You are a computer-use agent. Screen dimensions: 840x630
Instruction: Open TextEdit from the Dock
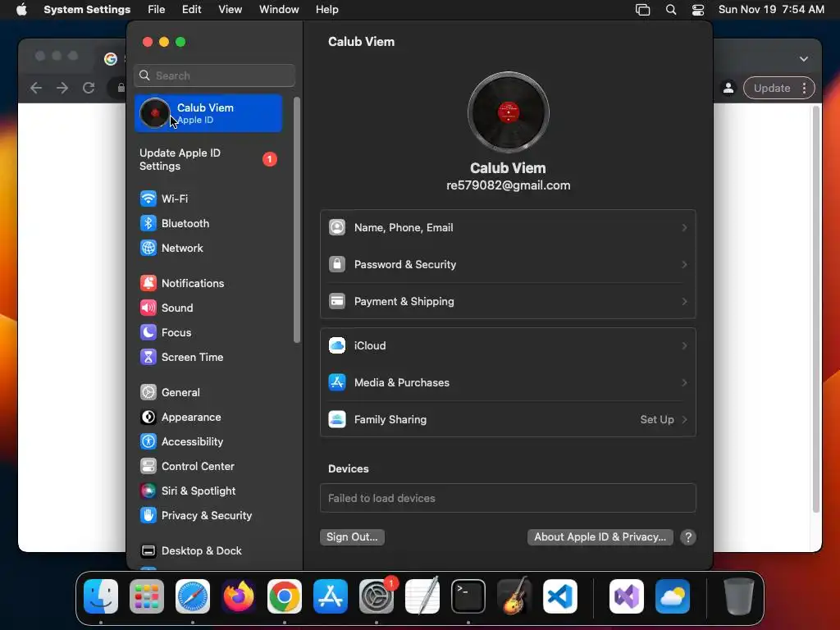point(422,596)
